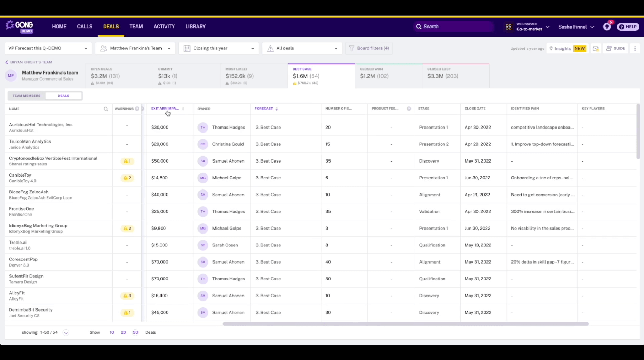Go to HOME in navigation

pos(59,27)
